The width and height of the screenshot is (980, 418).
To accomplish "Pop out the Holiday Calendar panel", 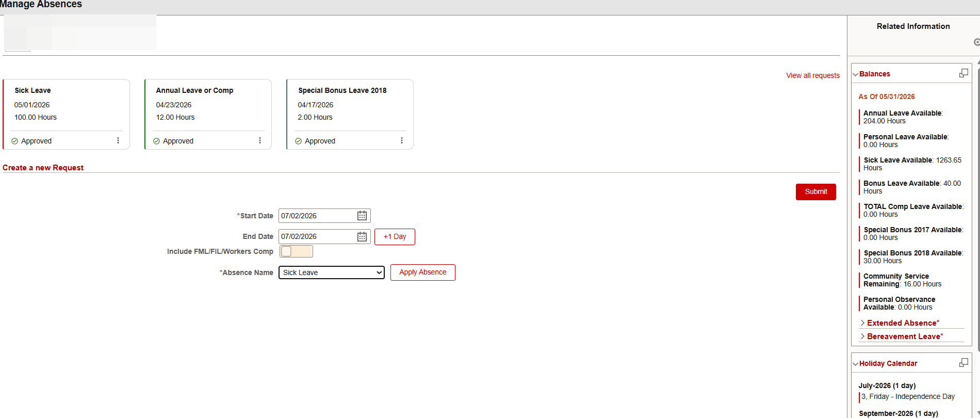I will (x=963, y=363).
